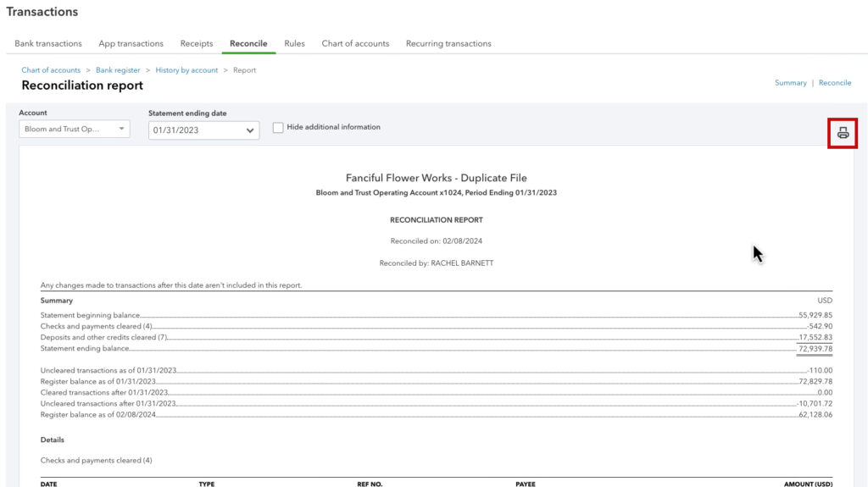Image resolution: width=868 pixels, height=487 pixels.
Task: Click Chart of accounts breadcrumb link
Action: coord(51,70)
